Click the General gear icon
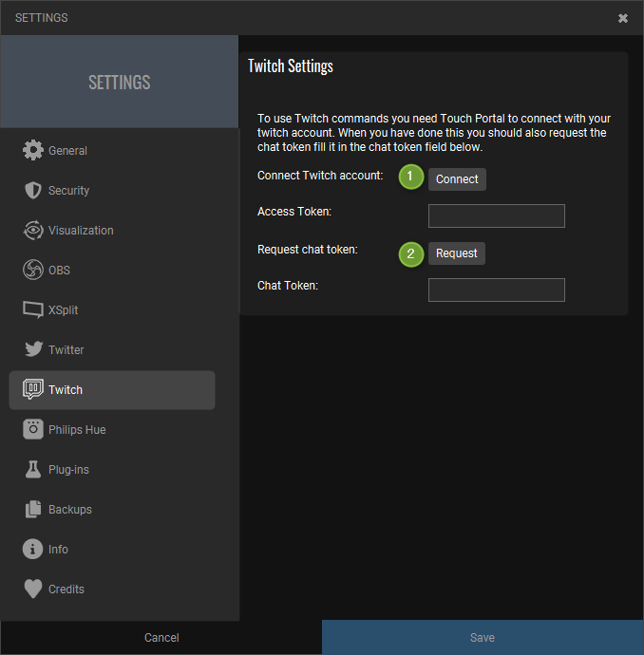This screenshot has width=644, height=655. coord(33,150)
